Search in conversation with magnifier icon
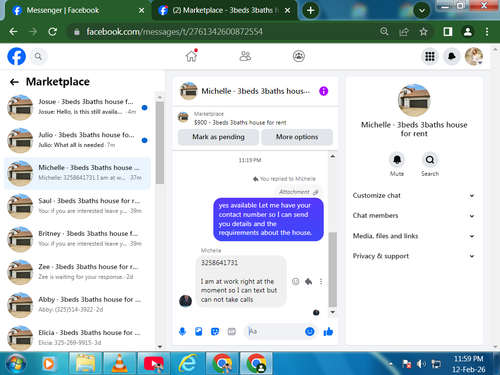Screen dimensions: 500x375 [x=430, y=160]
